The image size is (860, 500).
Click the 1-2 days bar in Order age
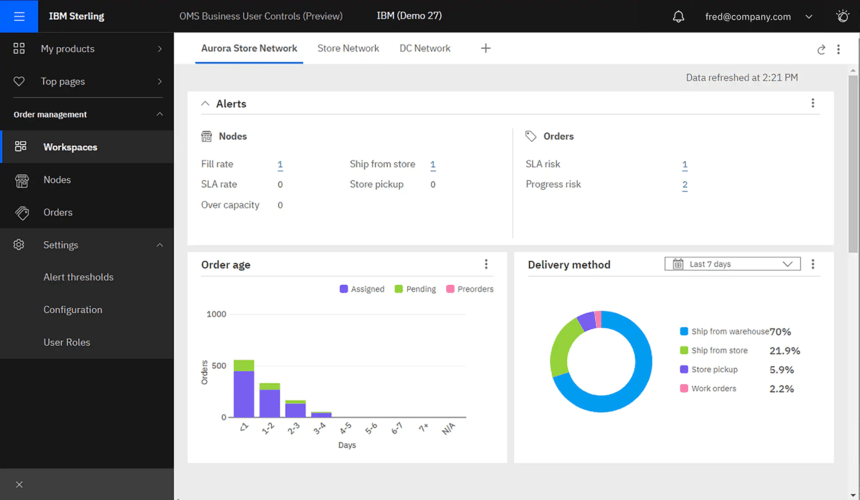(270, 400)
